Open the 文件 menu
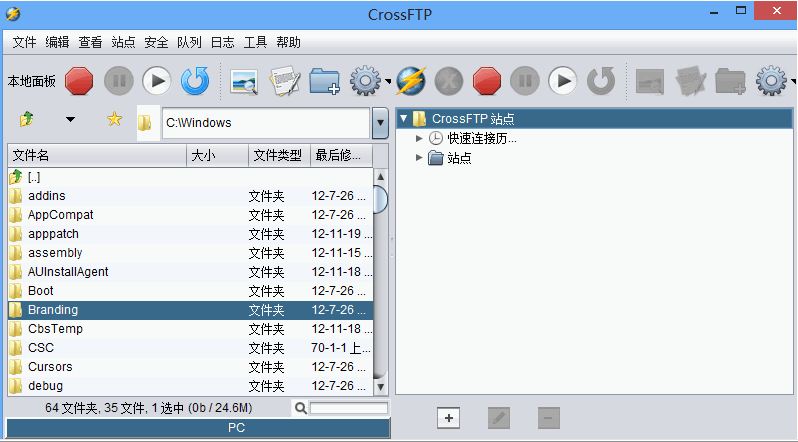 [24, 42]
